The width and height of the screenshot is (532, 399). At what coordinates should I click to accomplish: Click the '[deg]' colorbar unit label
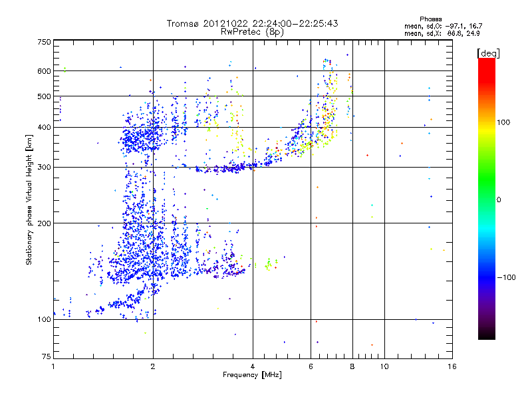tap(488, 53)
